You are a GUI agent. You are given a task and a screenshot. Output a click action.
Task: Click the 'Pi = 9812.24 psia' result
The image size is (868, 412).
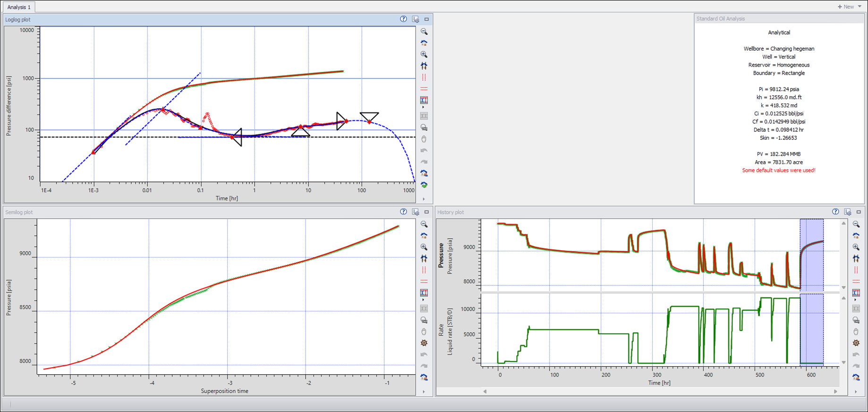click(x=779, y=89)
